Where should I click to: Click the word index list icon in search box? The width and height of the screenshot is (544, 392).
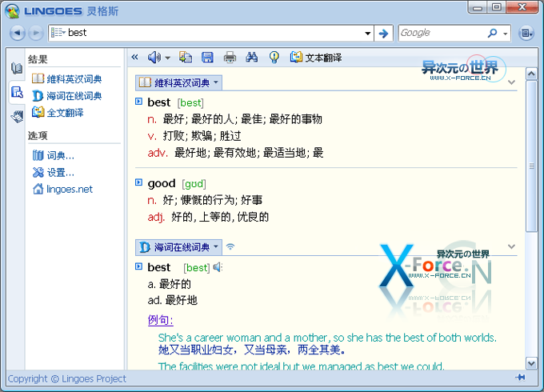pos(58,33)
